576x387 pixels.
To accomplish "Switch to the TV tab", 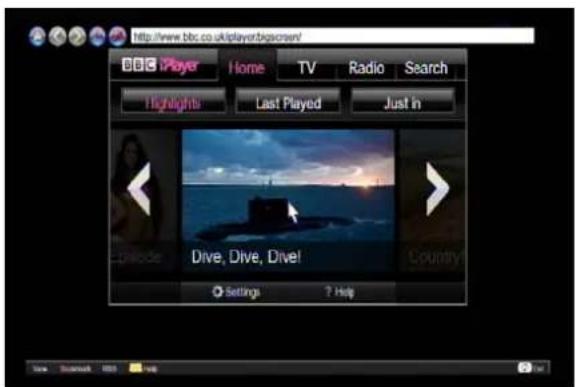I will click(307, 68).
